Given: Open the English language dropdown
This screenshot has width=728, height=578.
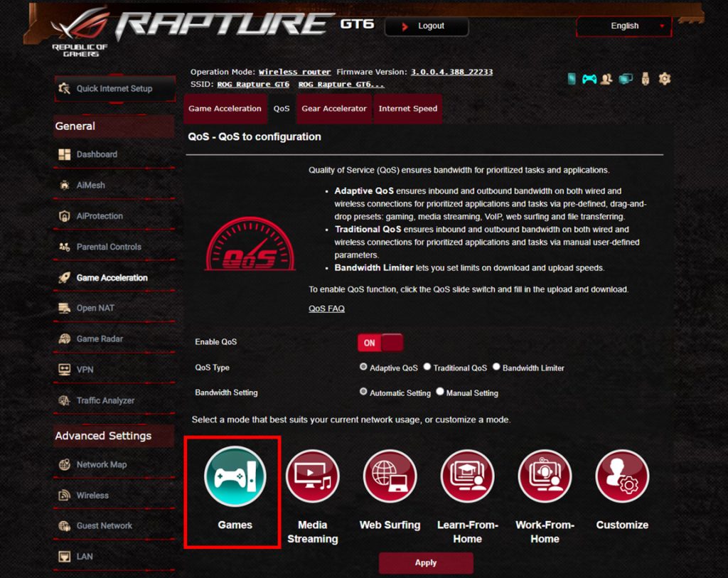Looking at the screenshot, I should (x=624, y=26).
